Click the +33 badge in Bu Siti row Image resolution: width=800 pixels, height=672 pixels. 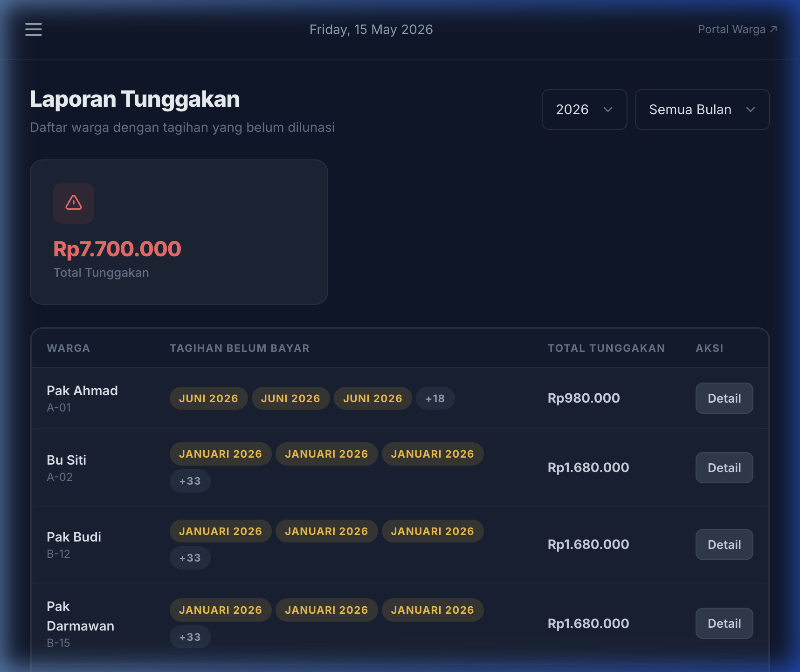pyautogui.click(x=190, y=481)
